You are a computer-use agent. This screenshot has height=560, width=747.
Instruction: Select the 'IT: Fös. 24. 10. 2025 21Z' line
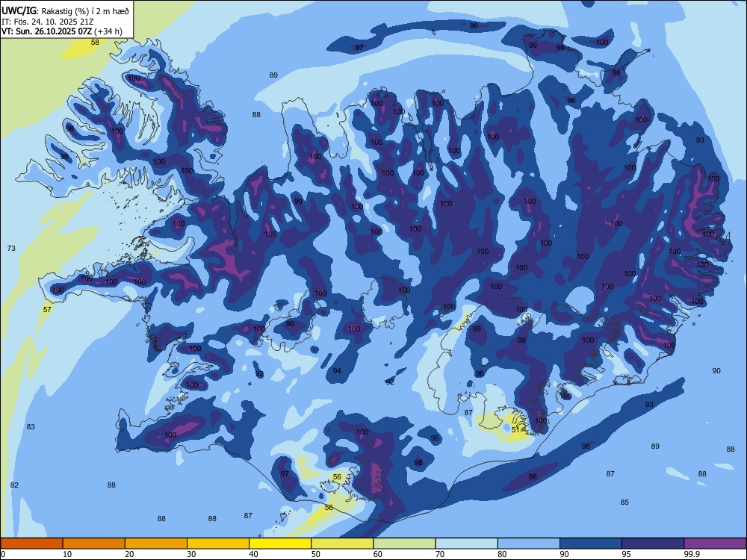click(x=48, y=22)
